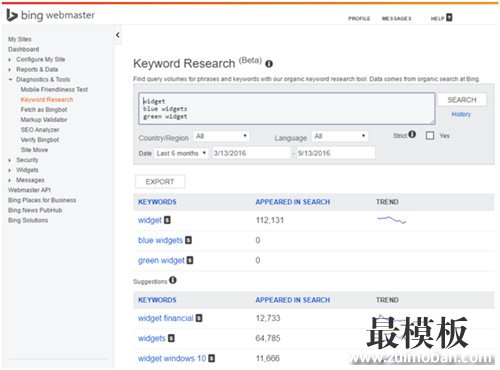The height and width of the screenshot is (370, 500).
Task: Open the widget keyword link
Action: coord(150,220)
